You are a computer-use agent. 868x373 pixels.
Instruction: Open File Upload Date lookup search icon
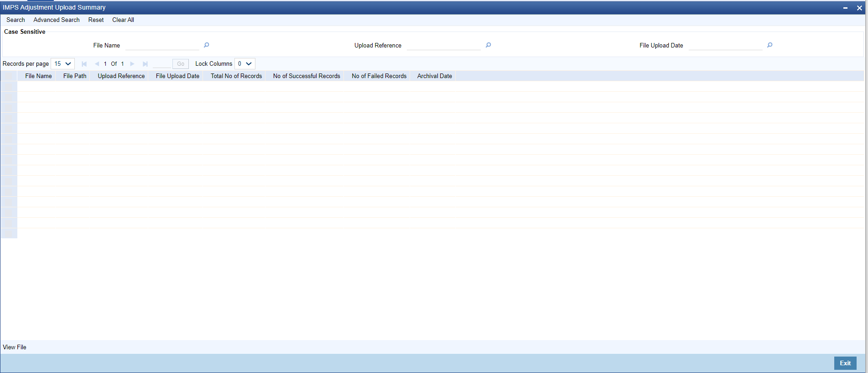point(769,45)
